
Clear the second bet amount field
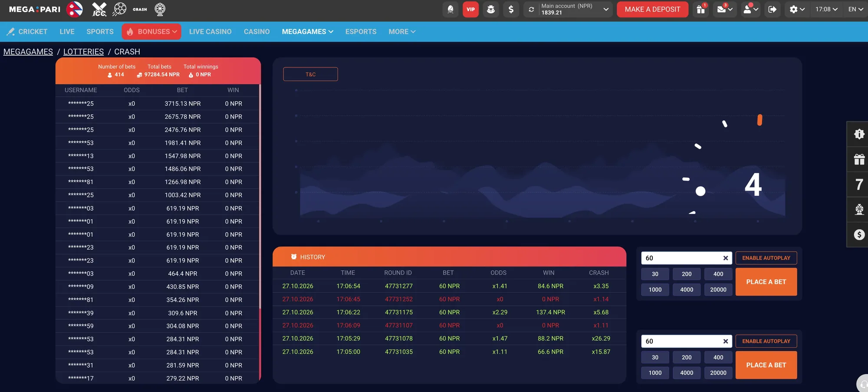[725, 341]
